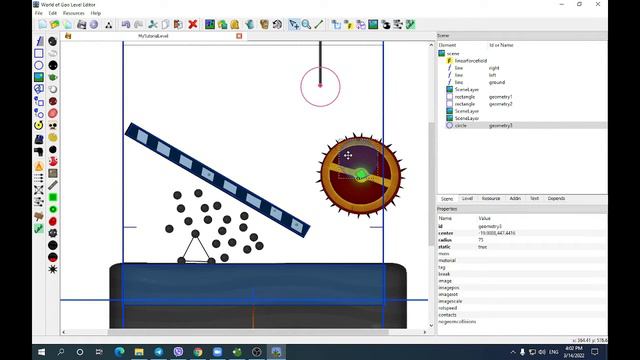This screenshot has height=360, width=640.
Task: Select rectangle geometry1 in scene tree
Action: pos(500,97)
